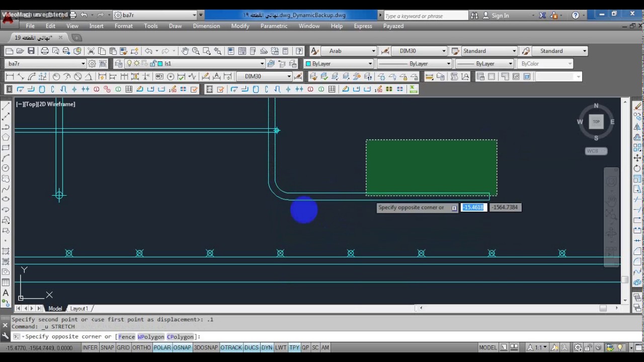The height and width of the screenshot is (362, 644).
Task: Select the Linear dimension tool
Action: point(10,76)
